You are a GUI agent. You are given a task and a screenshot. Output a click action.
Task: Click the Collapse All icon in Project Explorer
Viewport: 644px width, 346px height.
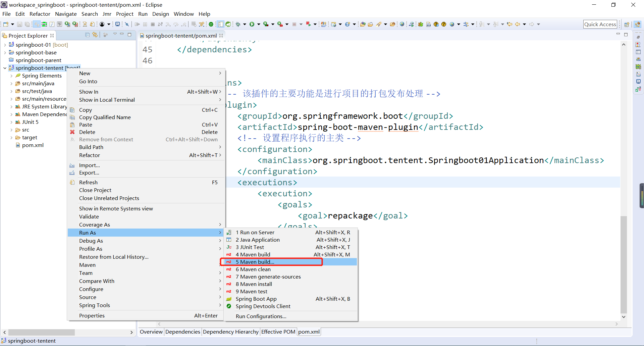click(x=88, y=35)
